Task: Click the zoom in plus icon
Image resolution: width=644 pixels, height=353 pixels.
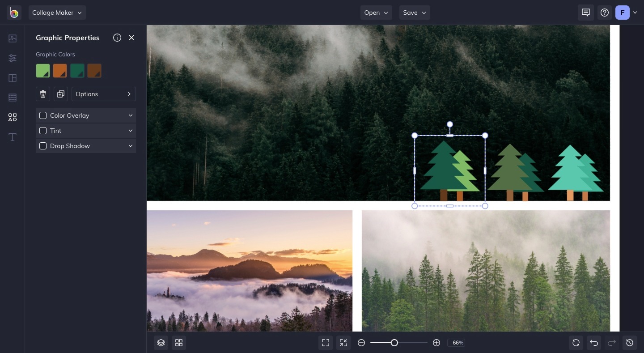Action: tap(436, 343)
